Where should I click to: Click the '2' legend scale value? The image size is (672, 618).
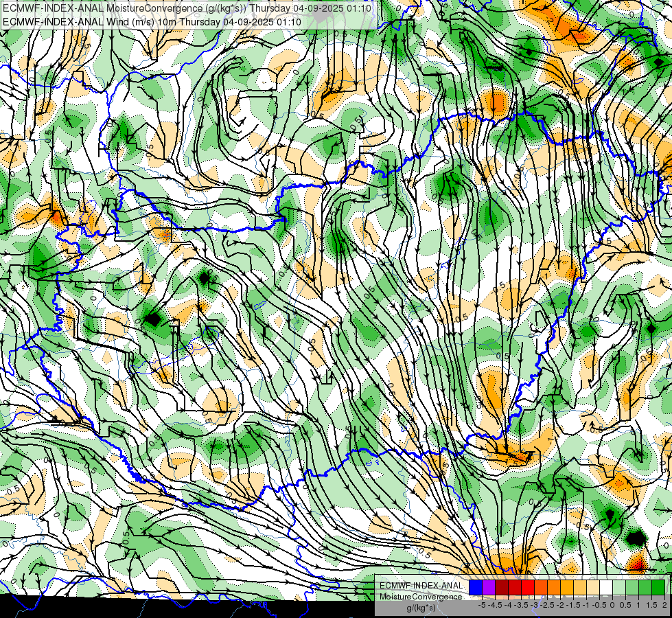(x=664, y=605)
